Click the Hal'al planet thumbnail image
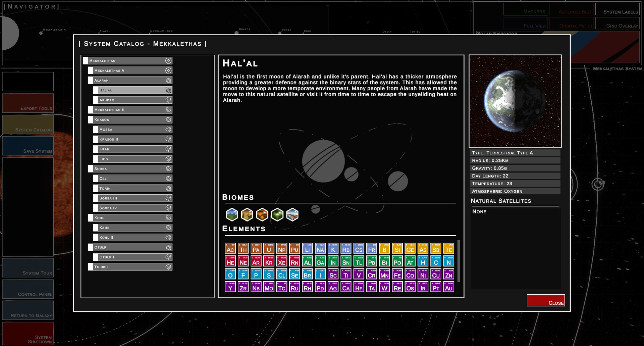The height and width of the screenshot is (346, 644). coord(515,101)
